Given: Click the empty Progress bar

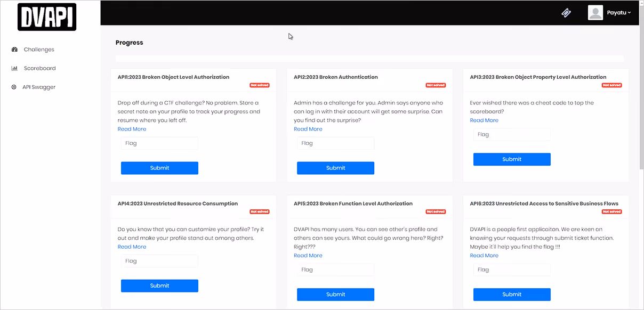Looking at the screenshot, I should pos(369,59).
